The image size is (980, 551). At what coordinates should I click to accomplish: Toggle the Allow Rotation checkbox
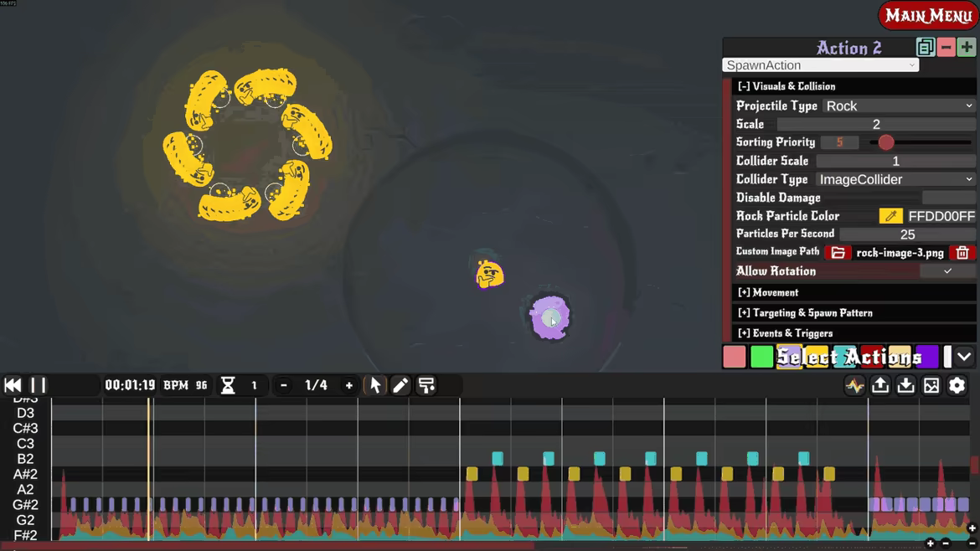[947, 271]
